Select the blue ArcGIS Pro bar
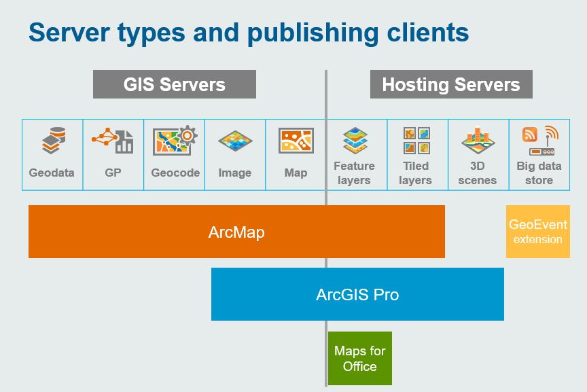 tap(357, 294)
